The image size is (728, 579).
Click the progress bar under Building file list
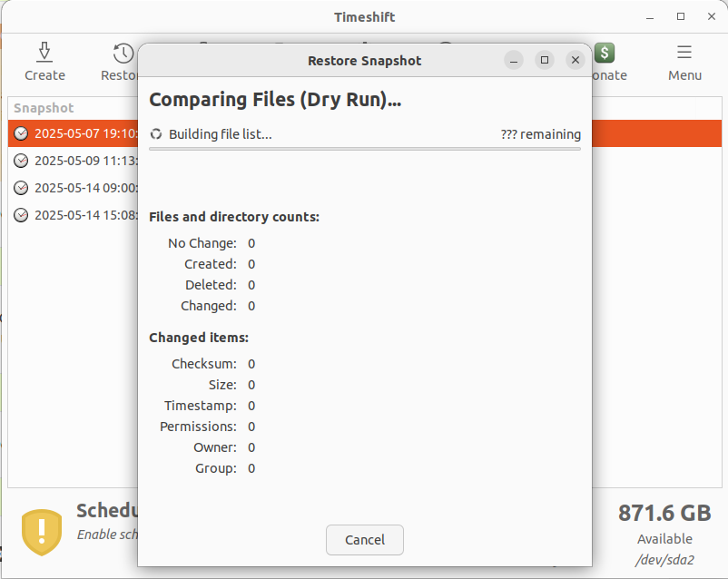click(x=365, y=149)
